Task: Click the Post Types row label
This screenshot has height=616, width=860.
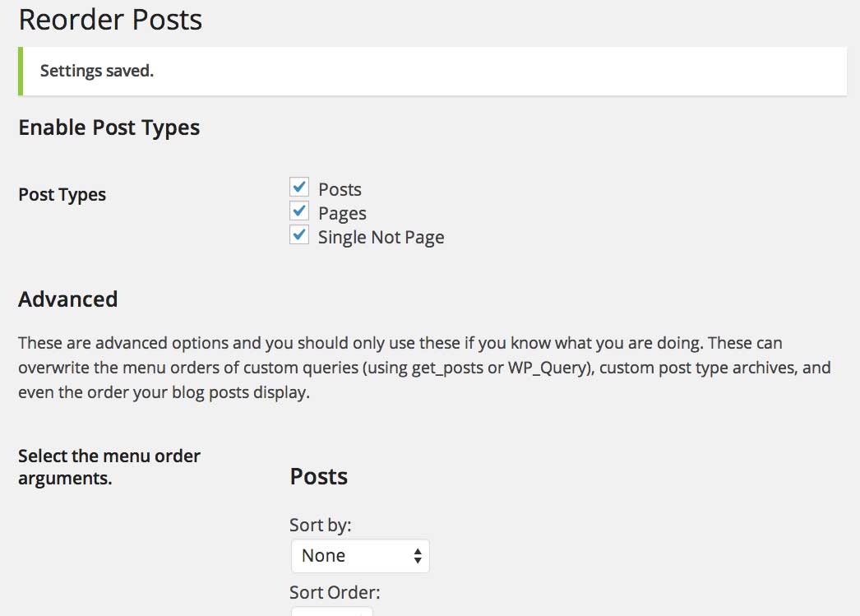Action: pyautogui.click(x=62, y=195)
